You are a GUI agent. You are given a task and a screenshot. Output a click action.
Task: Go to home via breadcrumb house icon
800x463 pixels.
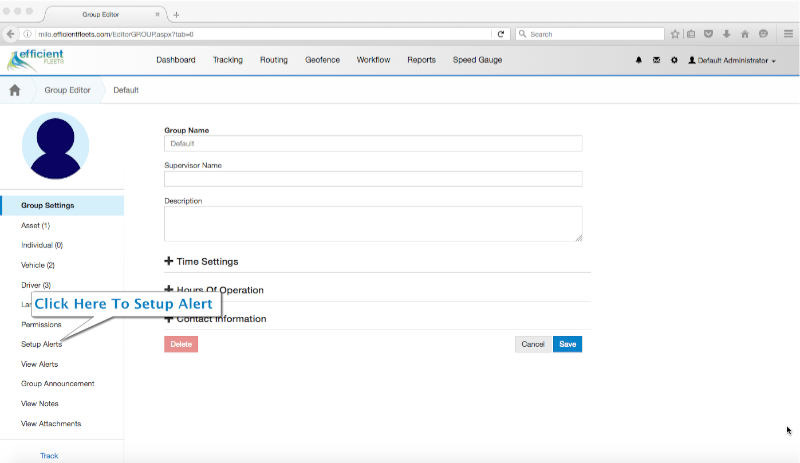pos(15,90)
